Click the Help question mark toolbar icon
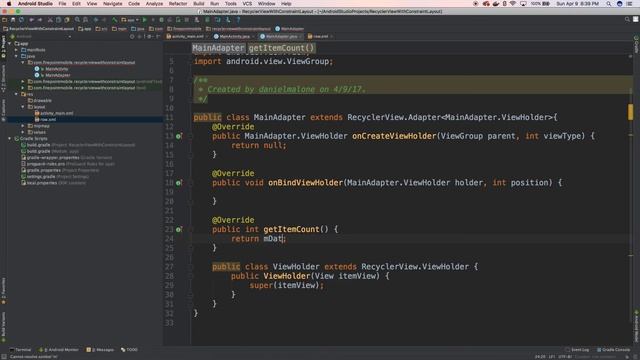 pos(238,20)
